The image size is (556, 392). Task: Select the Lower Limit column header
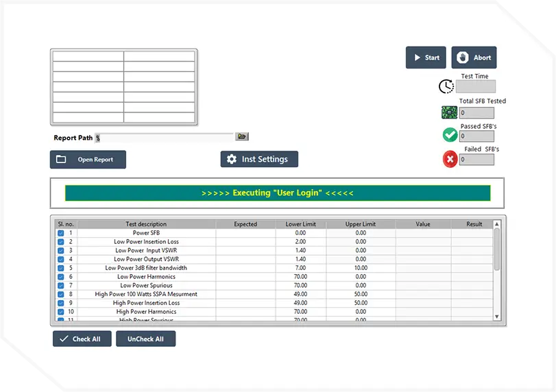(x=301, y=224)
